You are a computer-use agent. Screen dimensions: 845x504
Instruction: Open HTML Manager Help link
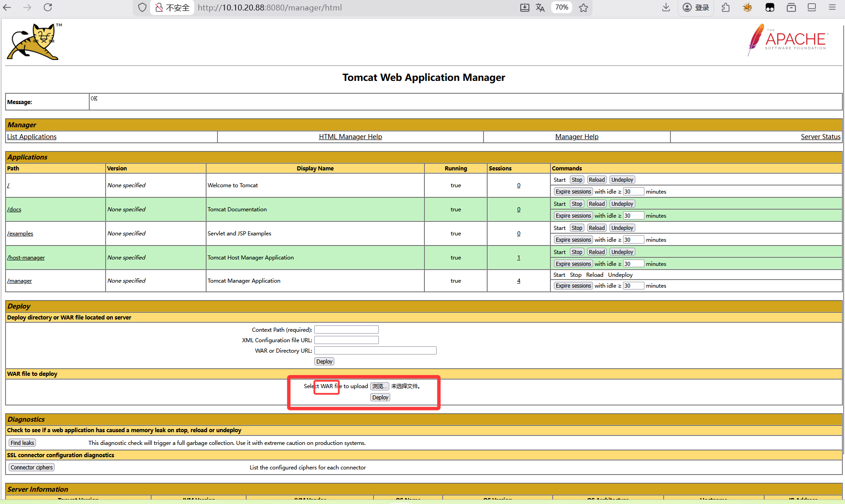(x=350, y=137)
